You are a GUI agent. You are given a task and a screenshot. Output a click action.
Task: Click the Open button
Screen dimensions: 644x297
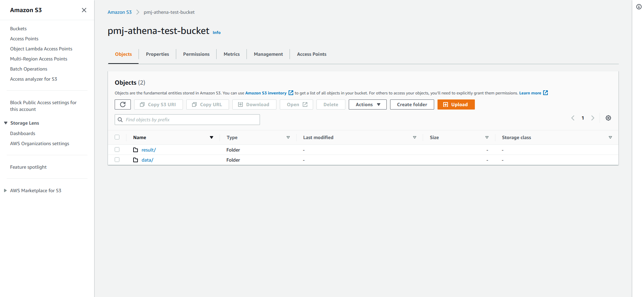pyautogui.click(x=296, y=104)
